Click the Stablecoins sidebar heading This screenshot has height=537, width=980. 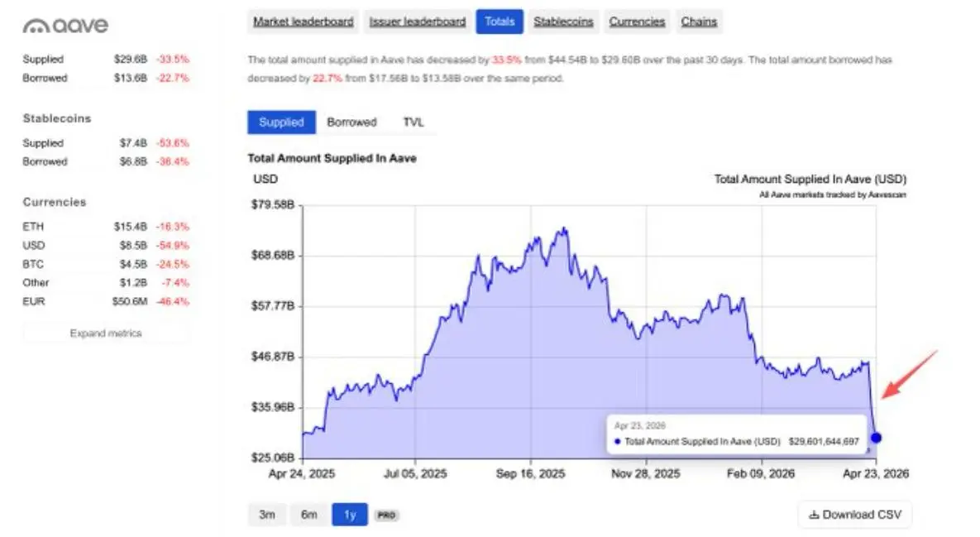coord(57,118)
